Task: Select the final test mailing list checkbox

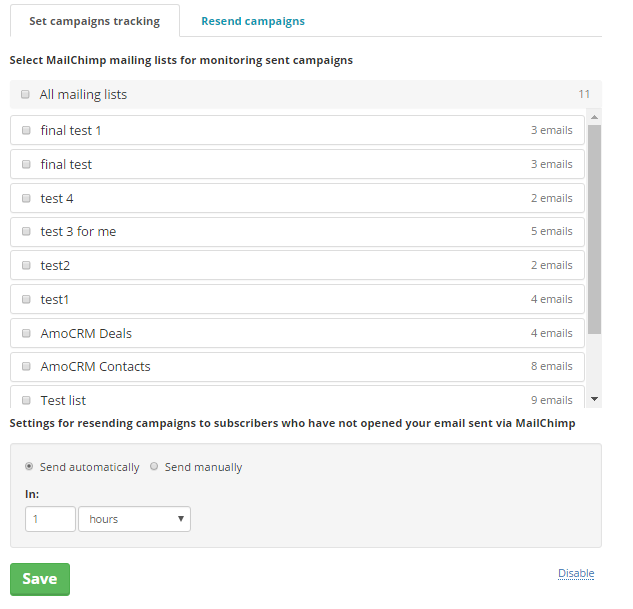Action: (x=26, y=164)
